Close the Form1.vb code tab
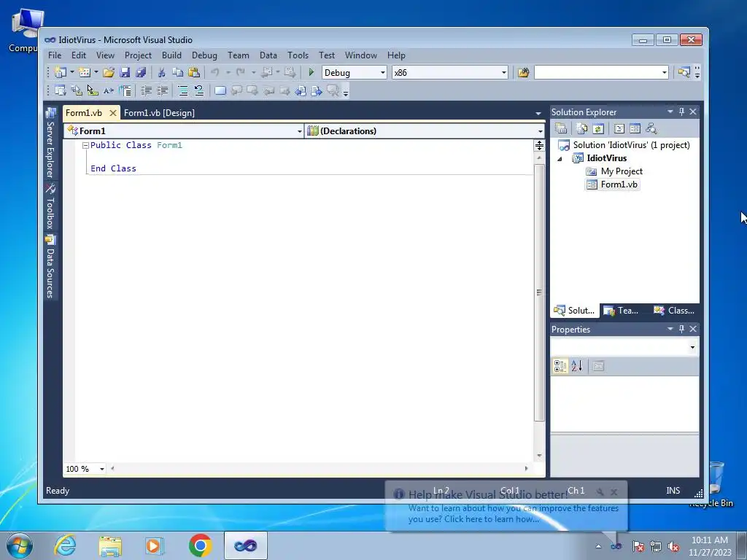This screenshot has width=747, height=560. click(112, 113)
